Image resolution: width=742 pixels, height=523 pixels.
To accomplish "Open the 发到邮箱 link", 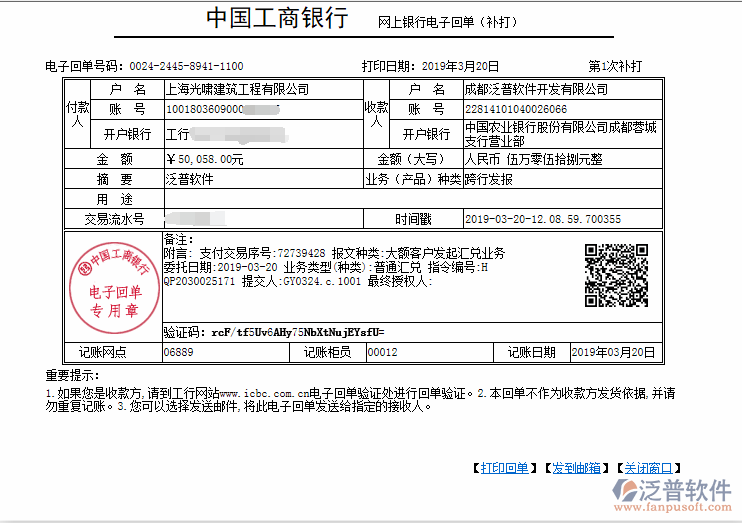I will coord(576,468).
